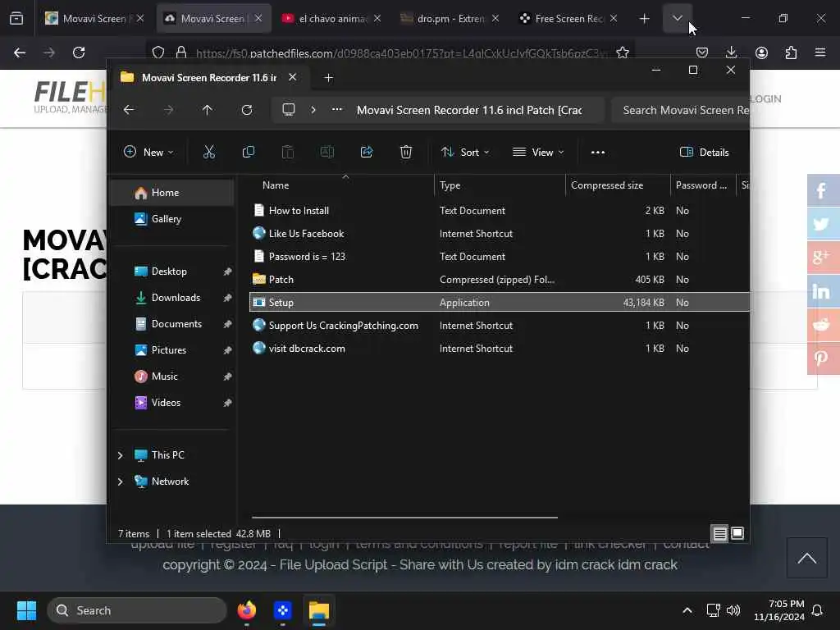This screenshot has height=630, width=840.
Task: Click the address bar breadcrumb chevron
Action: [x=313, y=110]
